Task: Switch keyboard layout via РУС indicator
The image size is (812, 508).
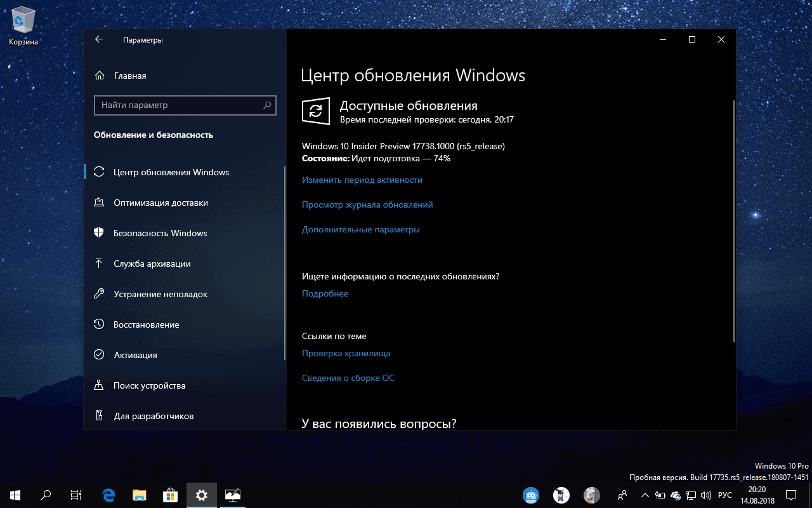Action: (x=724, y=495)
